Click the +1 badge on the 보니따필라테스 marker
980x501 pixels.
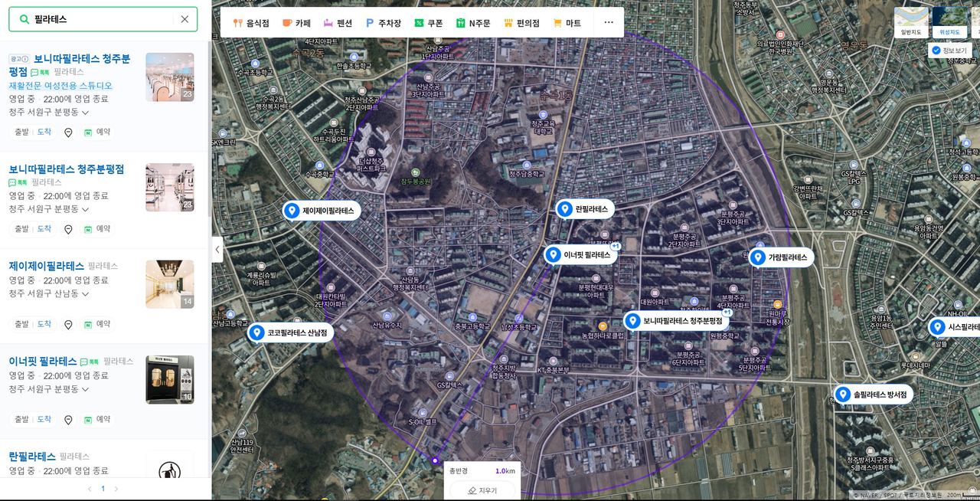point(727,312)
